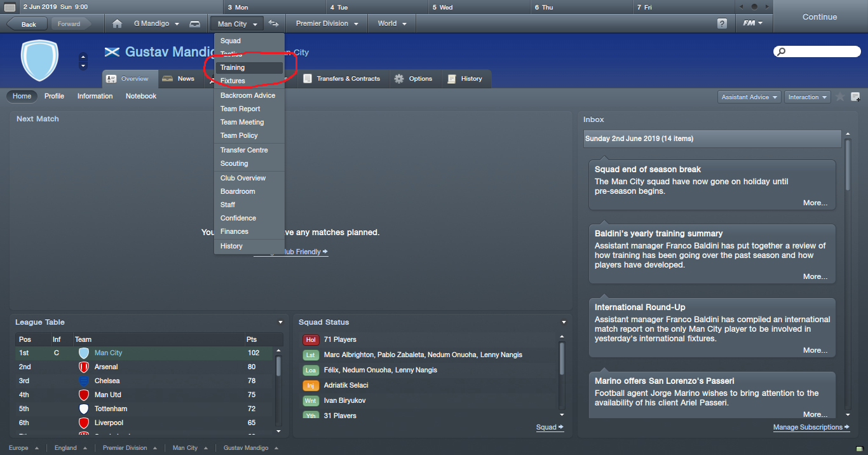Open the calendar icon at top left
868x455 pixels.
[x=10, y=7]
